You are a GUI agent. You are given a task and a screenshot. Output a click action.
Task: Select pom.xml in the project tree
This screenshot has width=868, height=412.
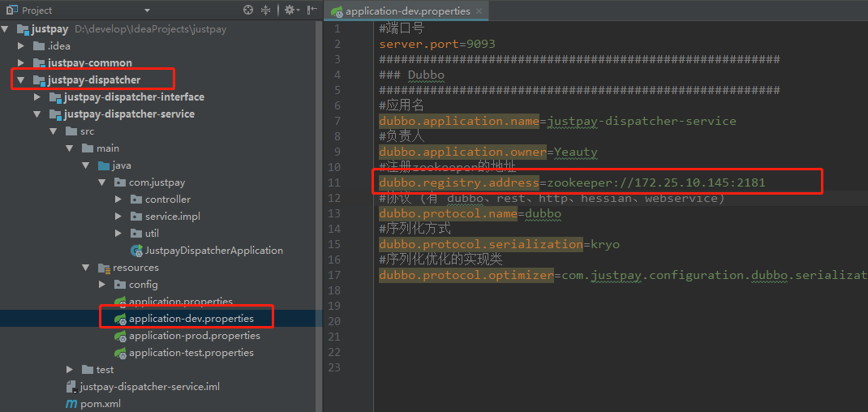point(101,404)
